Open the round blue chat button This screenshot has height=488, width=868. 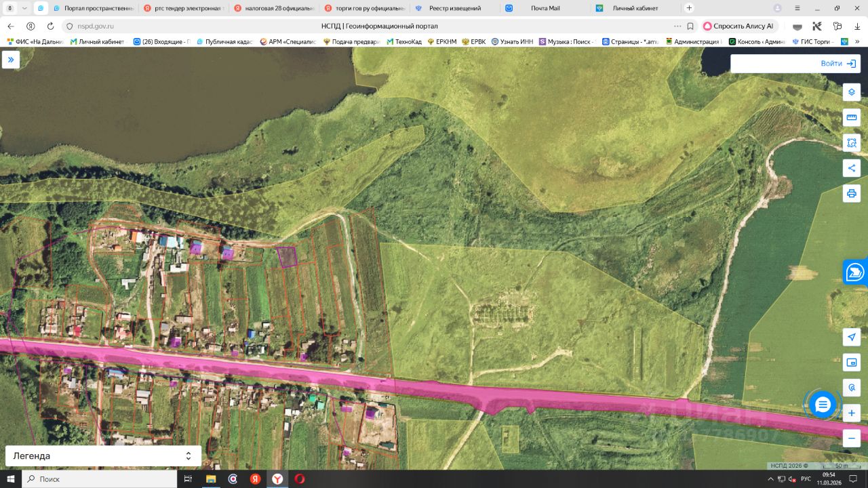coord(823,405)
